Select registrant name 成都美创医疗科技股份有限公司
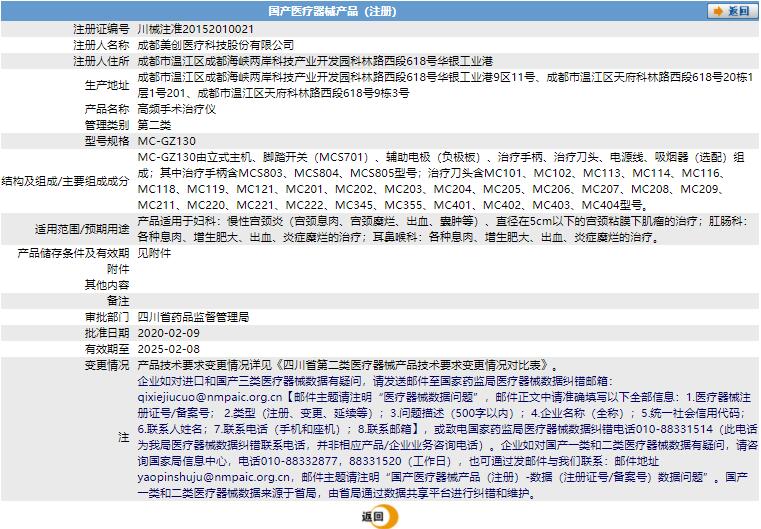 [x=215, y=45]
